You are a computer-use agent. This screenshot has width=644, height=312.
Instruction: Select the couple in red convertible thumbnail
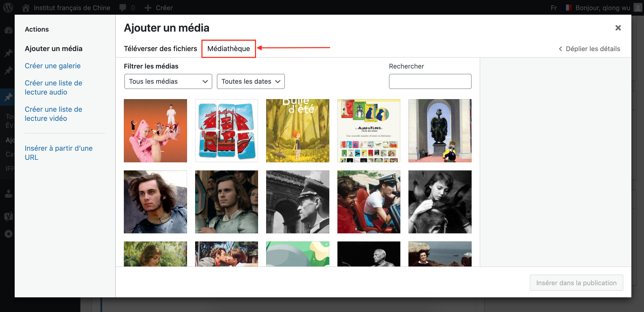click(x=369, y=202)
